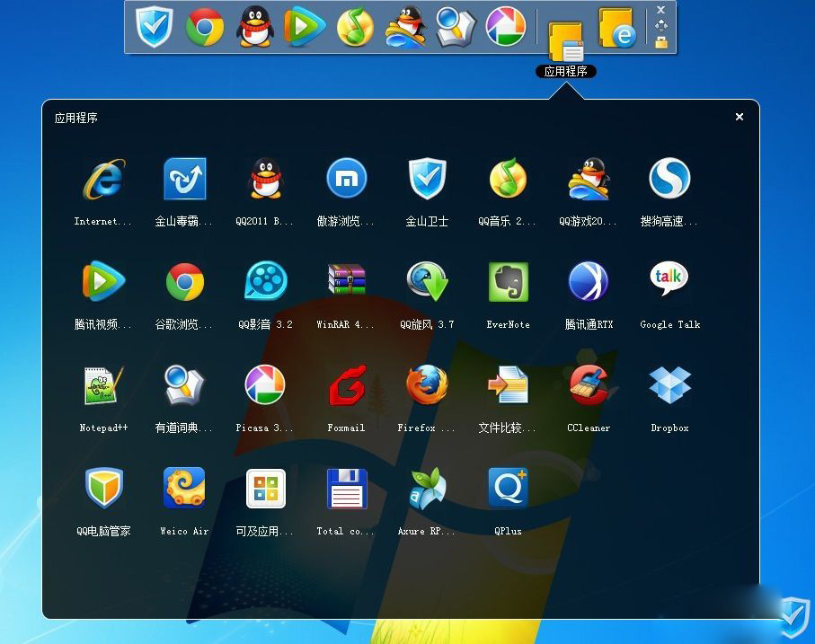Open QQ影音 3.2 player icon
The width and height of the screenshot is (815, 644).
coord(266,281)
